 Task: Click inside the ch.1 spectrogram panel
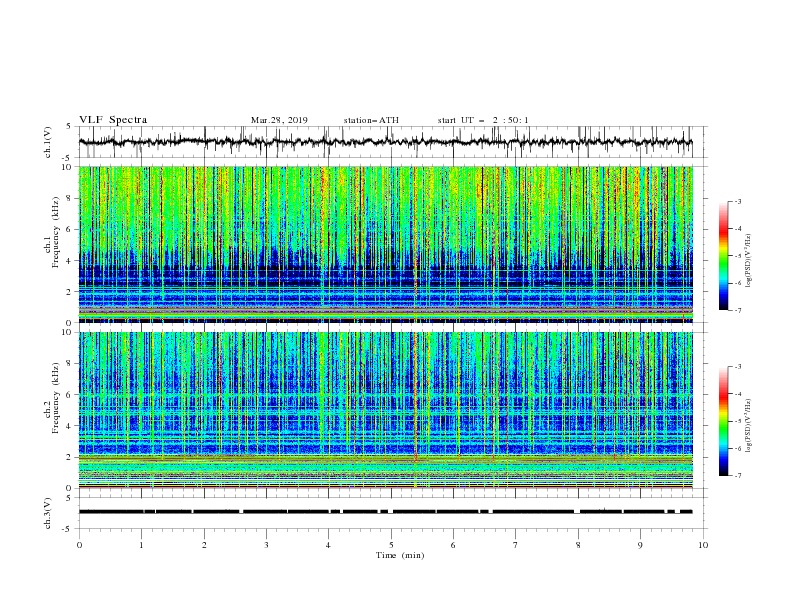pos(385,244)
